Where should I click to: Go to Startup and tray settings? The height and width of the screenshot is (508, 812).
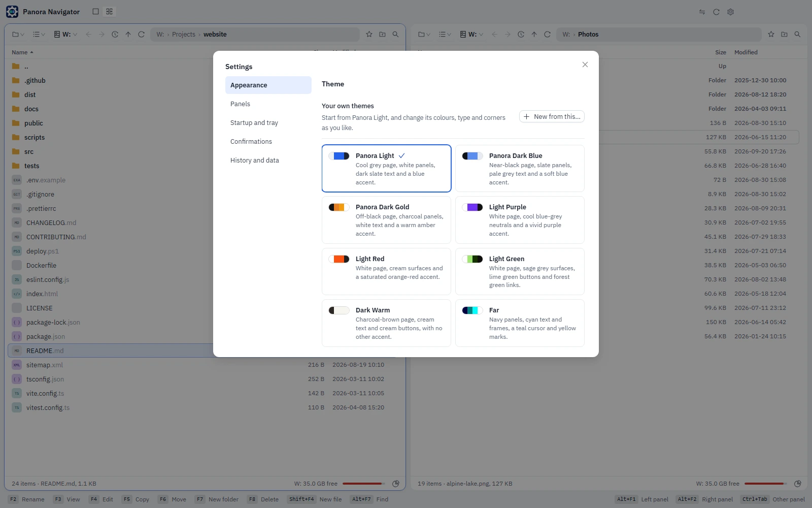coord(268,122)
